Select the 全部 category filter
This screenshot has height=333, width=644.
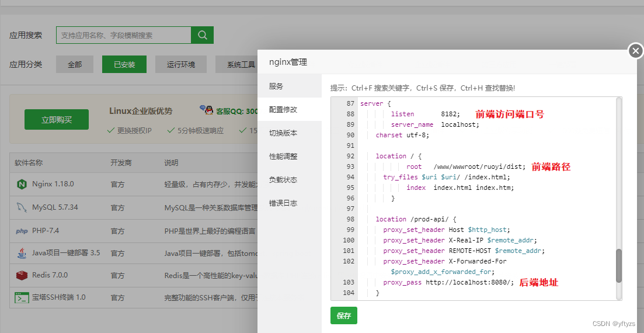(x=75, y=64)
